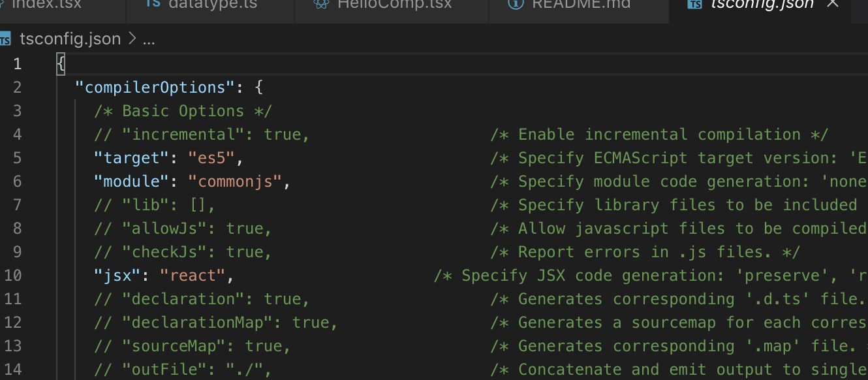Screen dimensions: 868x380
Task: Click line number 10 in the gutter
Action: [13, 276]
